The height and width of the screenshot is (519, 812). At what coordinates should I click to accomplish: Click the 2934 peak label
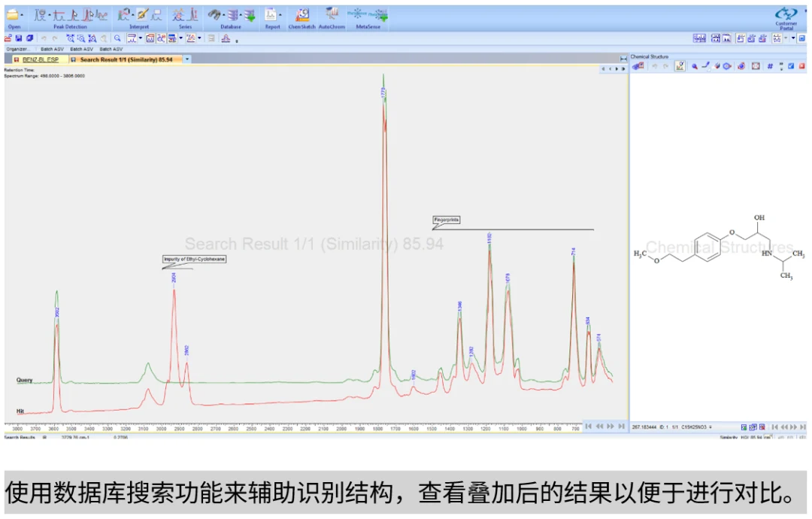coord(174,278)
